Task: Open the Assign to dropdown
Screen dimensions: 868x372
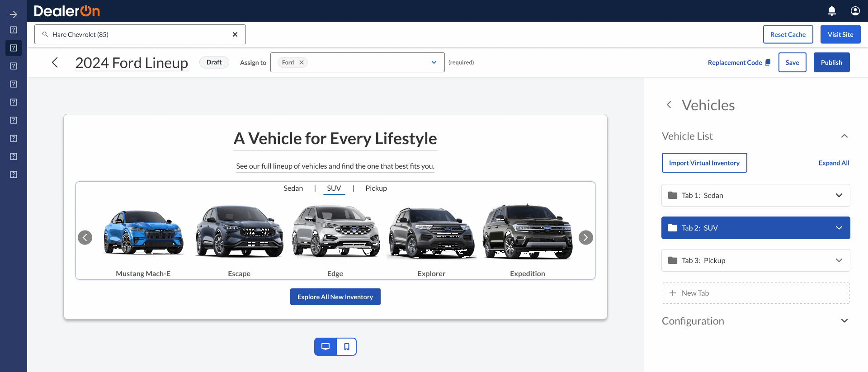Action: click(434, 62)
